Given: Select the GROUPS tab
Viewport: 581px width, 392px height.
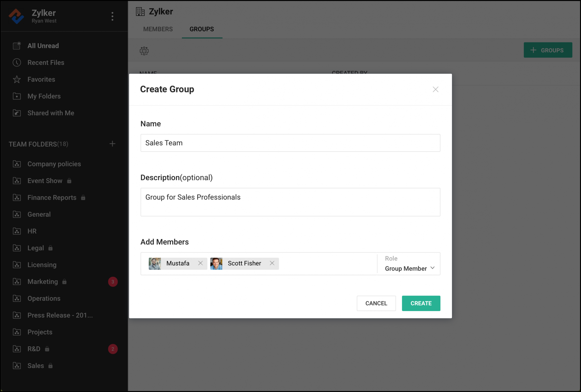Looking at the screenshot, I should click(202, 29).
